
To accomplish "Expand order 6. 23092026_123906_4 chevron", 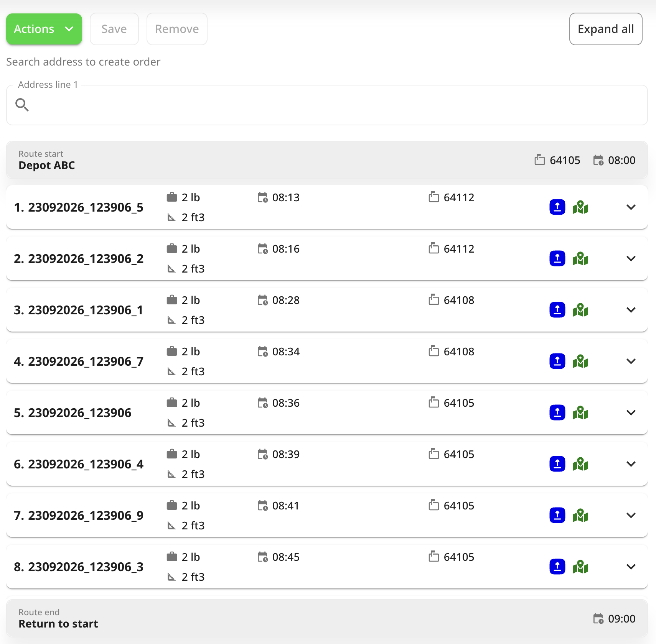I will (x=631, y=464).
